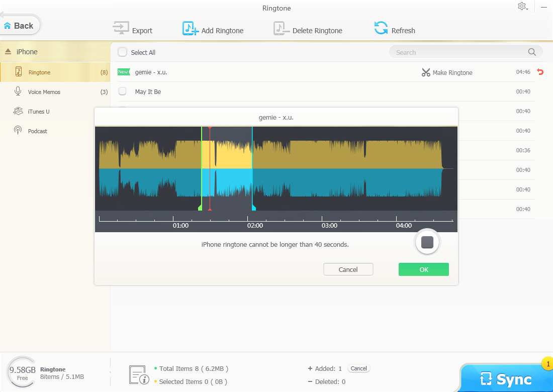The width and height of the screenshot is (553, 392).
Task: Stop playback with the square stop button
Action: tap(427, 242)
